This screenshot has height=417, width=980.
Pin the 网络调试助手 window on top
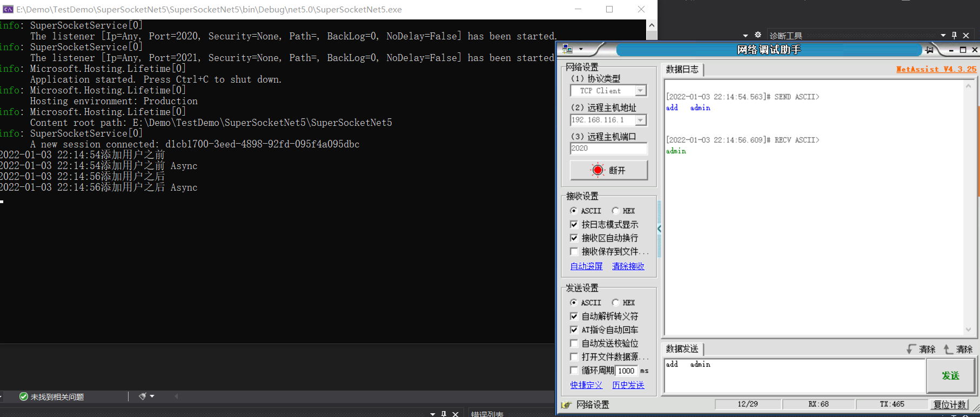pos(929,50)
